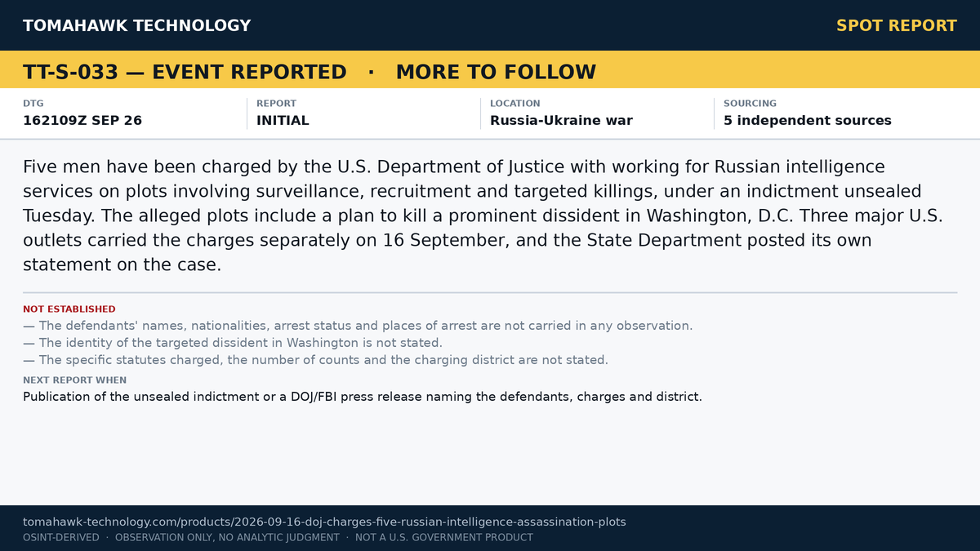Viewport: 980px width, 551px height.
Task: Select the 162109Z SEP 26 value
Action: pos(82,121)
